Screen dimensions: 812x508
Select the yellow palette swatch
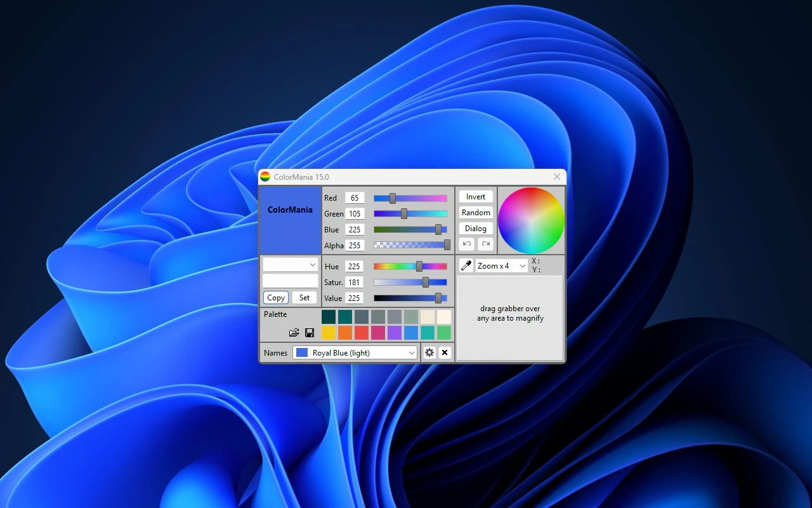click(329, 333)
